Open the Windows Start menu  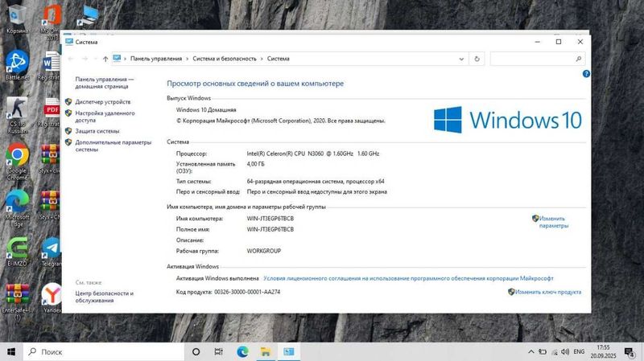tap(11, 352)
